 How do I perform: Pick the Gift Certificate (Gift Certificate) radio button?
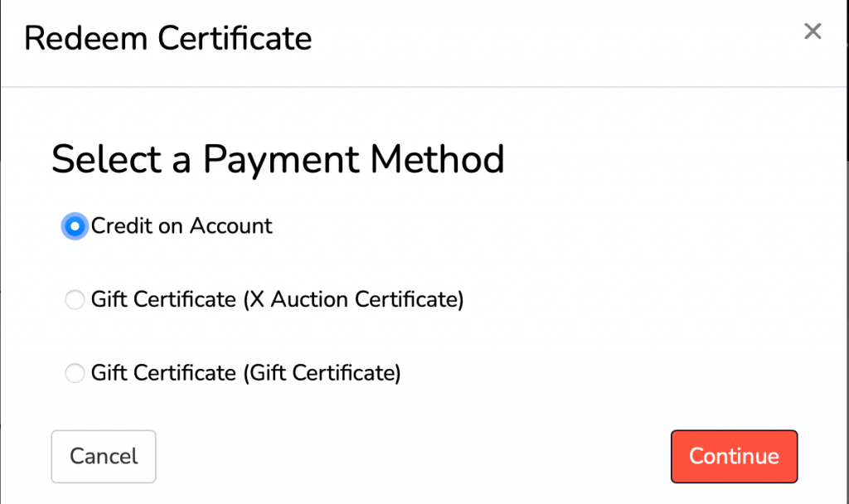(x=75, y=374)
